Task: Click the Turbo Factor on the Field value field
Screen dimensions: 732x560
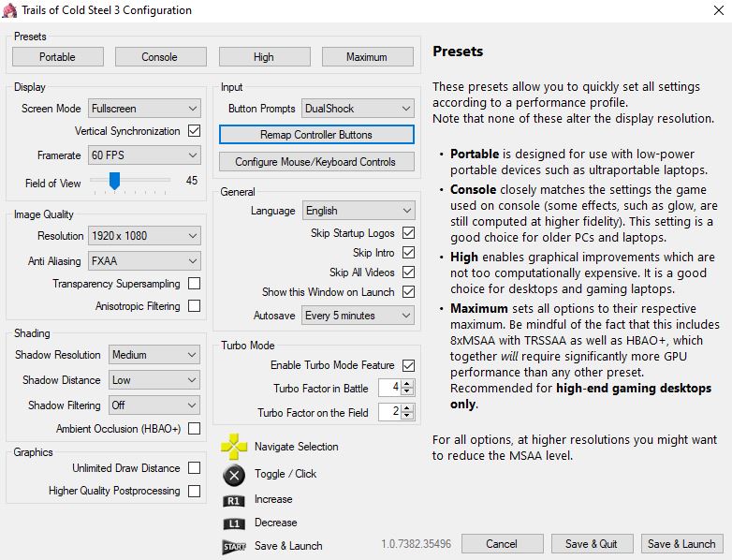Action: pos(390,412)
